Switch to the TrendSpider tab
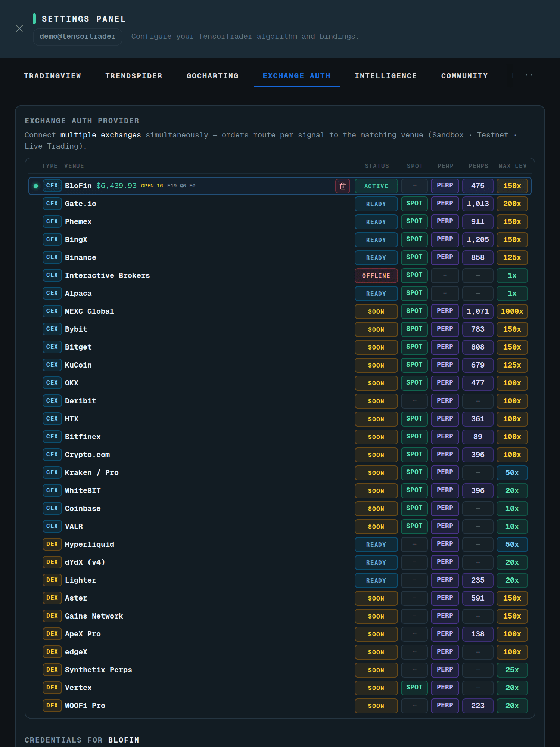This screenshot has width=560, height=747. [134, 76]
